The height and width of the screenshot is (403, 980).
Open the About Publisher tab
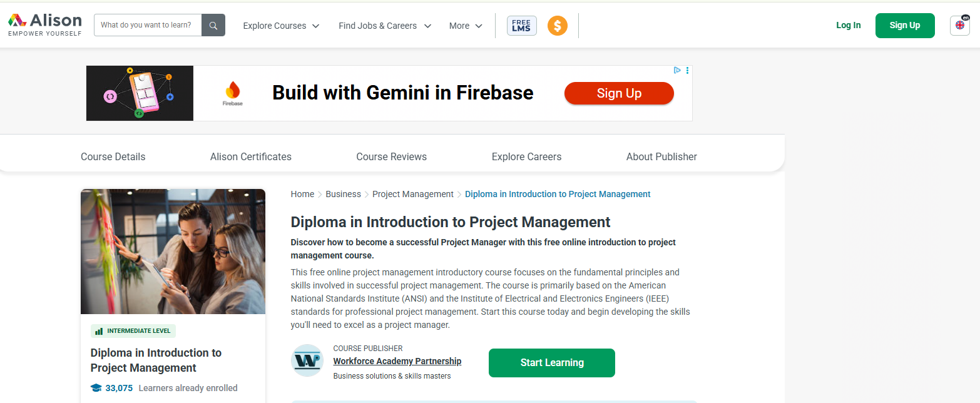(661, 156)
